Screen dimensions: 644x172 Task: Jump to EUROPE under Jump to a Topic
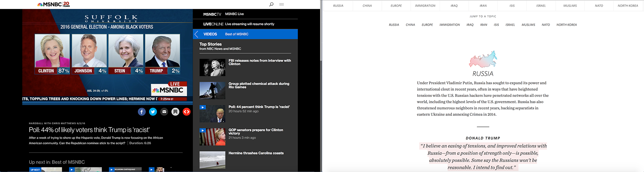pos(427,25)
